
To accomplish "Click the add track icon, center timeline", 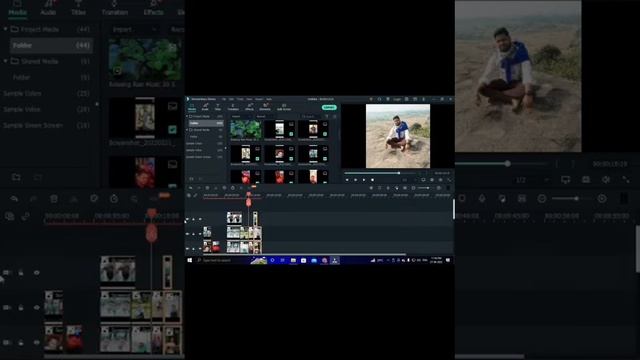I will coord(189,195).
